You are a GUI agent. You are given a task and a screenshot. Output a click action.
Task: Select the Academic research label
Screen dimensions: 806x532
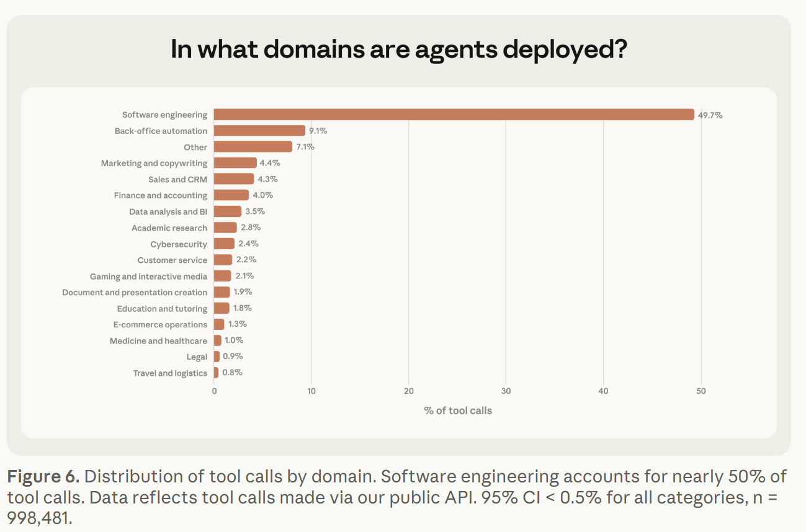pyautogui.click(x=169, y=228)
